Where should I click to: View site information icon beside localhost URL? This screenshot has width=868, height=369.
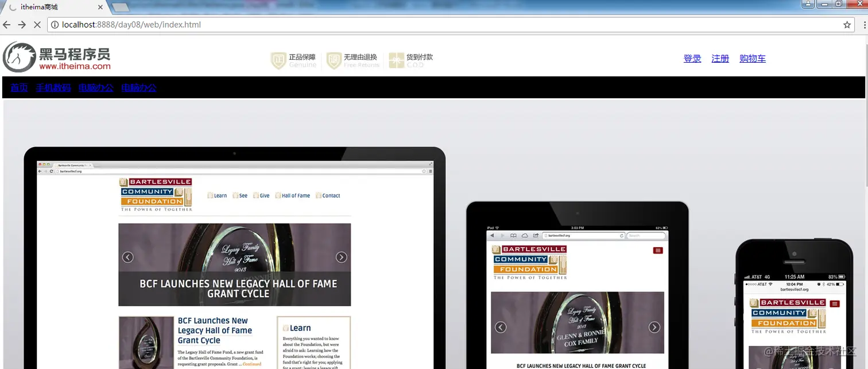point(55,25)
